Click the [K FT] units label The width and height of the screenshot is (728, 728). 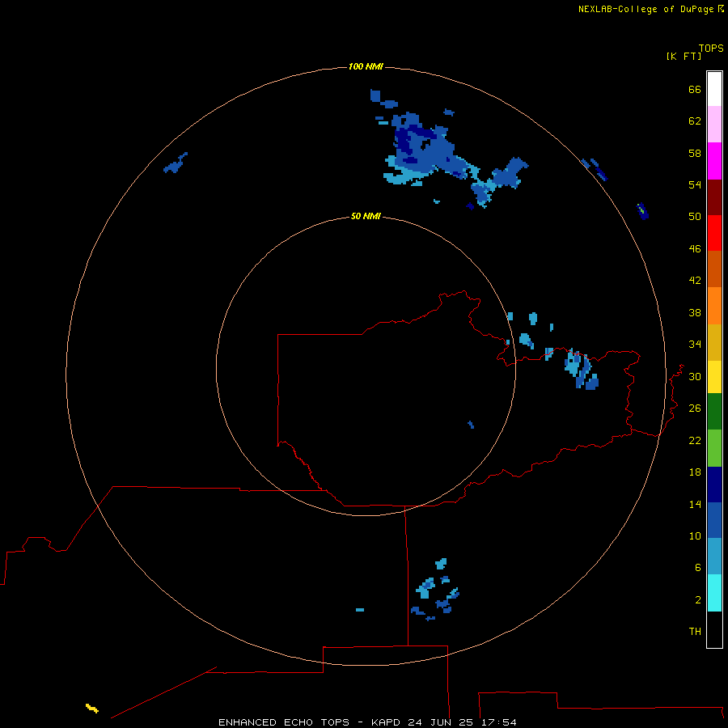pyautogui.click(x=684, y=56)
